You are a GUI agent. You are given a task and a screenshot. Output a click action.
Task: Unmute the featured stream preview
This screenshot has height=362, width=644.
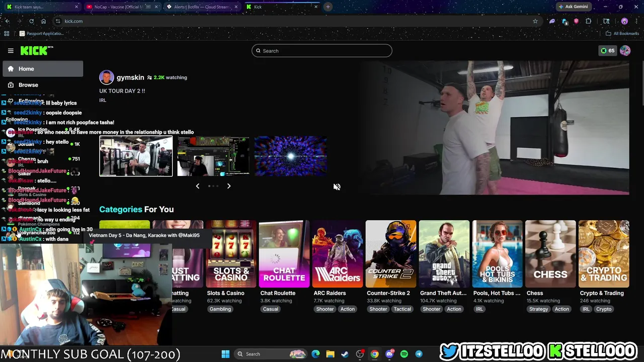tap(337, 187)
